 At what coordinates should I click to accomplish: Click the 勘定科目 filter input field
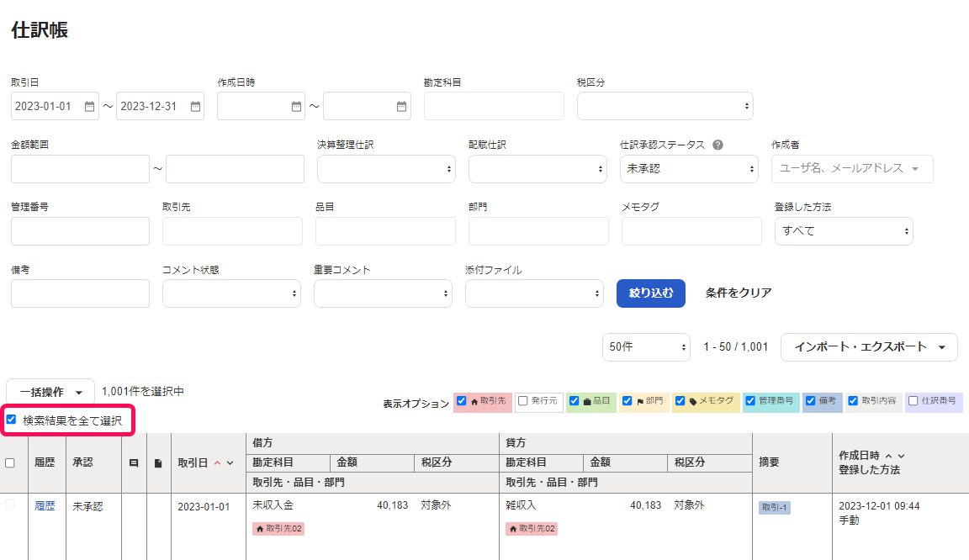494,106
